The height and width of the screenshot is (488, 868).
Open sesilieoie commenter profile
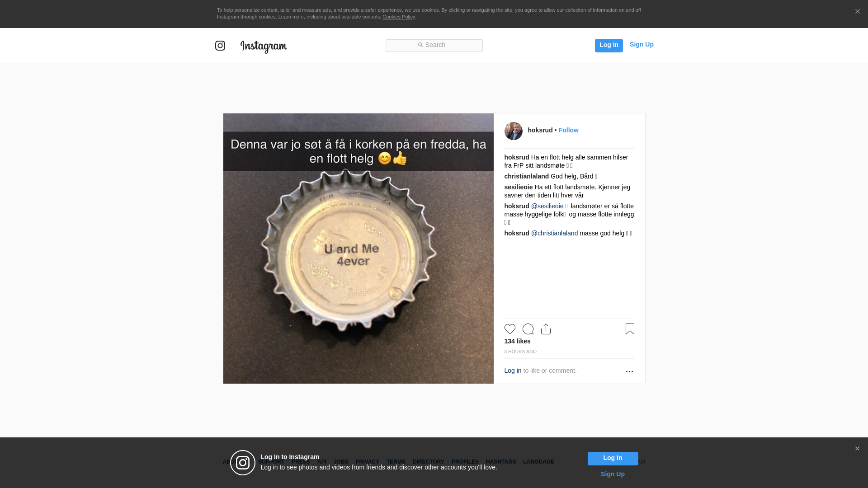[519, 187]
